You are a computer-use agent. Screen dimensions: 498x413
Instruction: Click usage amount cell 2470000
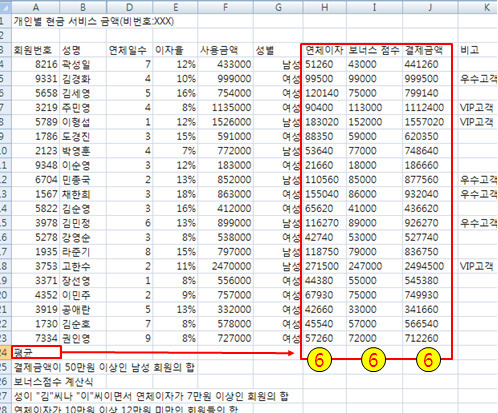click(225, 266)
